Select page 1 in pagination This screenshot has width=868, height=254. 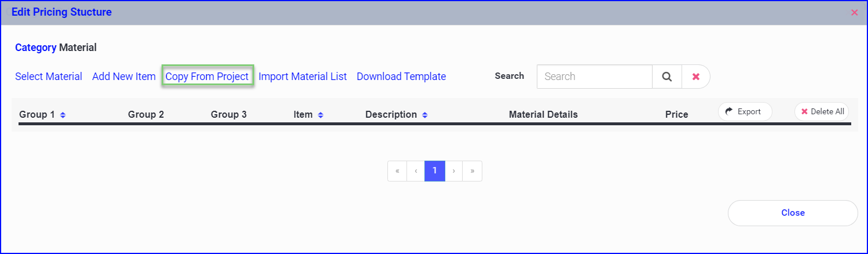(x=435, y=171)
